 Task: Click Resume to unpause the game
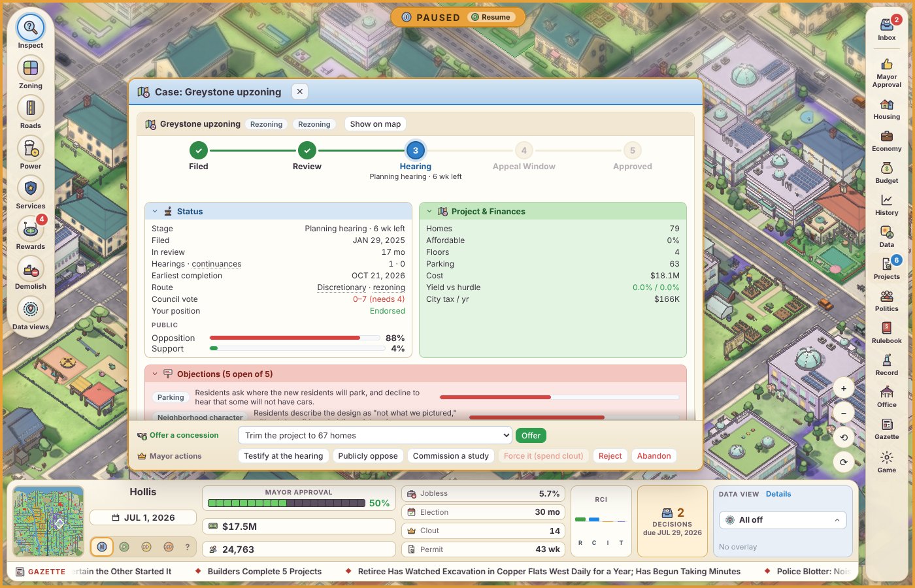click(491, 18)
